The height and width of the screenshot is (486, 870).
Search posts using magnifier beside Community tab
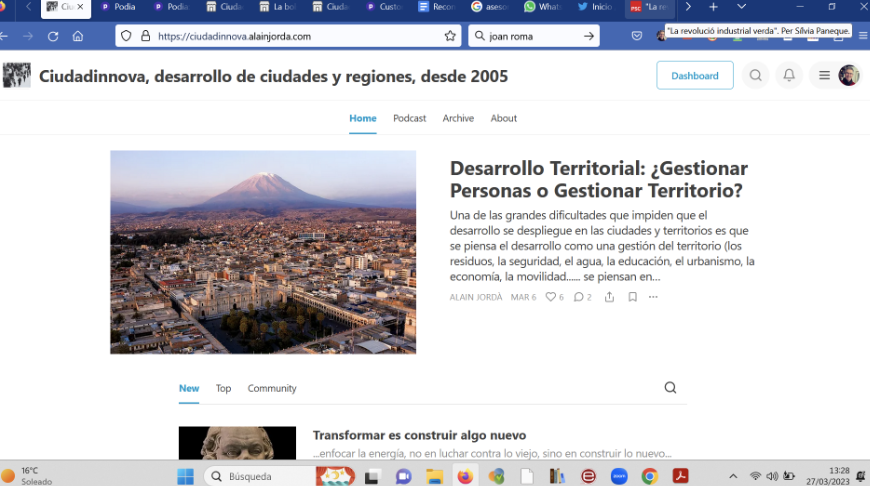click(670, 388)
